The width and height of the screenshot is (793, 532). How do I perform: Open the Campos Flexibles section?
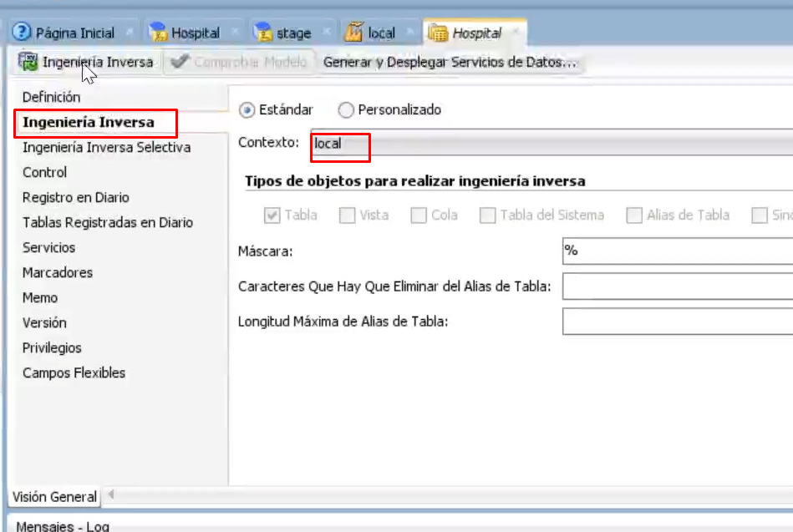(74, 372)
